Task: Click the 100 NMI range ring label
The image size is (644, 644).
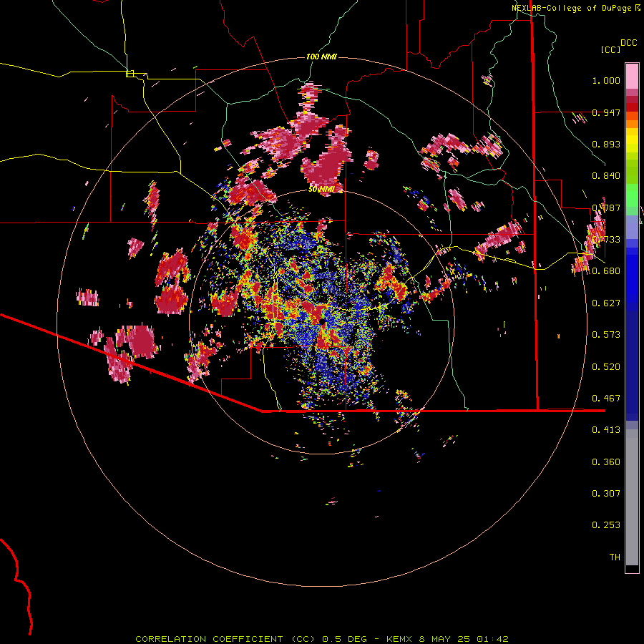Action: pos(321,57)
